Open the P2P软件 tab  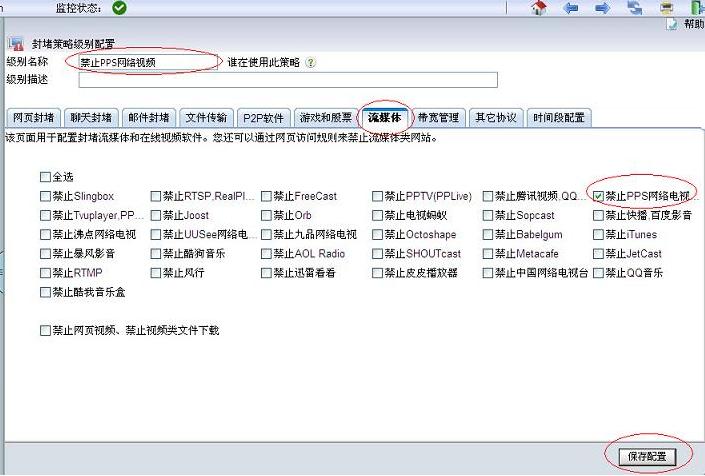click(265, 118)
